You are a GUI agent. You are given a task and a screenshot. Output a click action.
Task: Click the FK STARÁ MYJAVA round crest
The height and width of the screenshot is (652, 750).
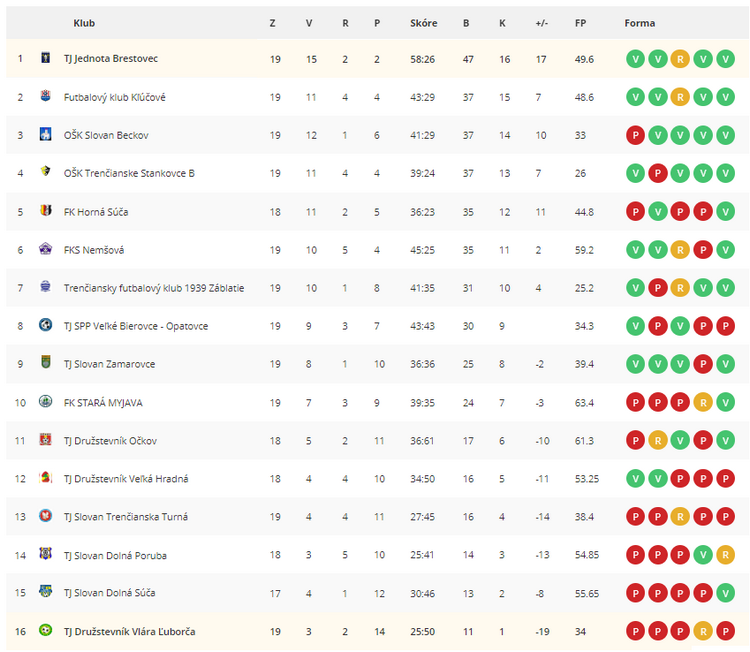tap(45, 401)
